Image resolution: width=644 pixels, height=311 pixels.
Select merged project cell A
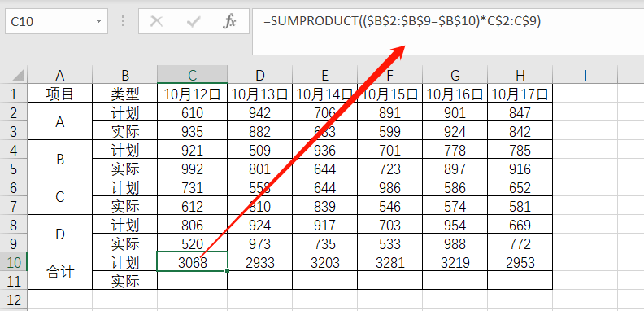[x=60, y=122]
